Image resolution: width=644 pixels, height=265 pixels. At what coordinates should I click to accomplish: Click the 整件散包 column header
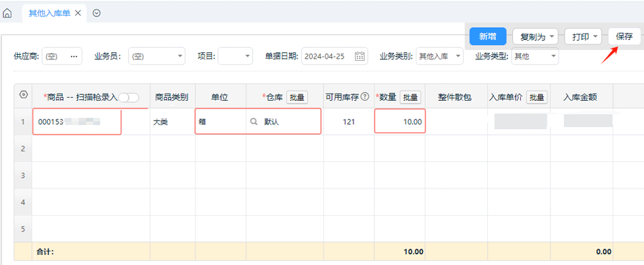[457, 97]
